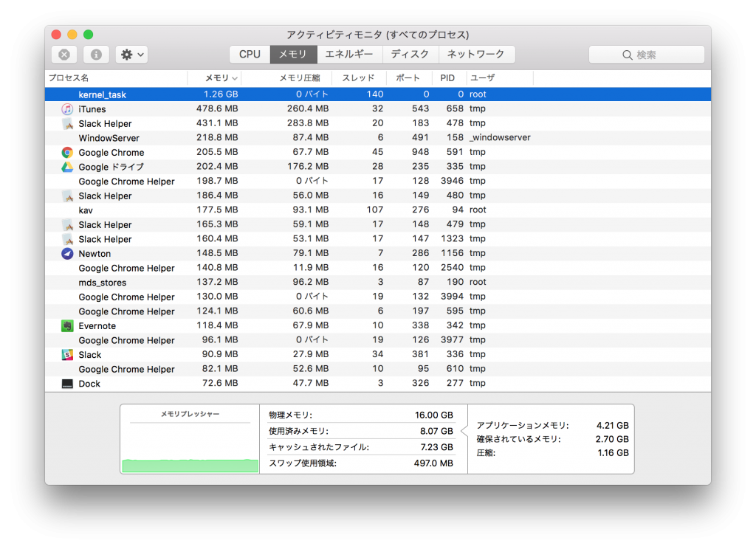756x549 pixels.
Task: Select the kav process row
Action: pos(378,210)
